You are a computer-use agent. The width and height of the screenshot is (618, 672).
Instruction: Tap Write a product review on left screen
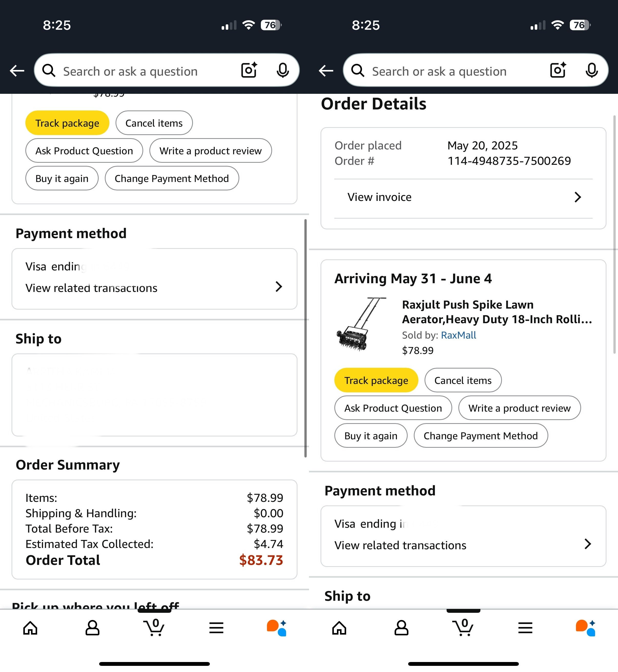click(210, 151)
